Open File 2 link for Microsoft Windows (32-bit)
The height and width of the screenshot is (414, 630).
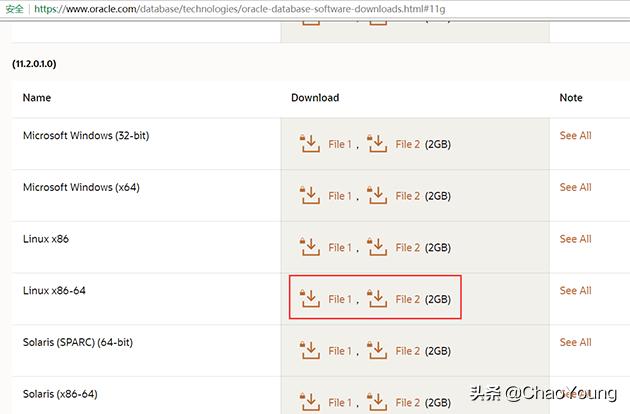(407, 144)
